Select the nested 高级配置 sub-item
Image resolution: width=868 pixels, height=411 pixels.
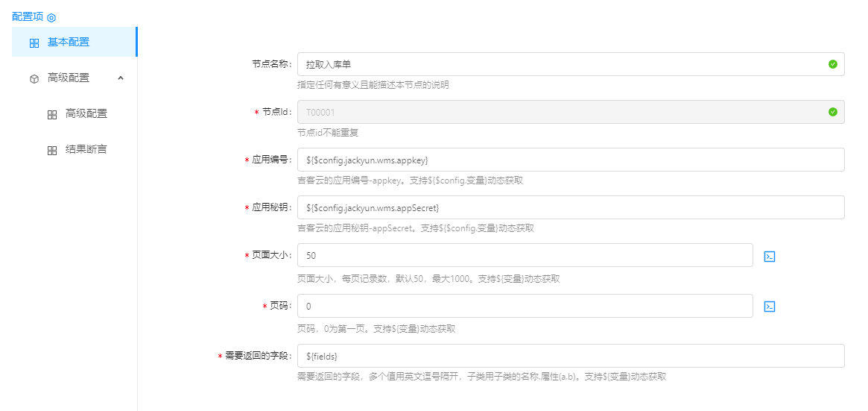click(x=86, y=113)
